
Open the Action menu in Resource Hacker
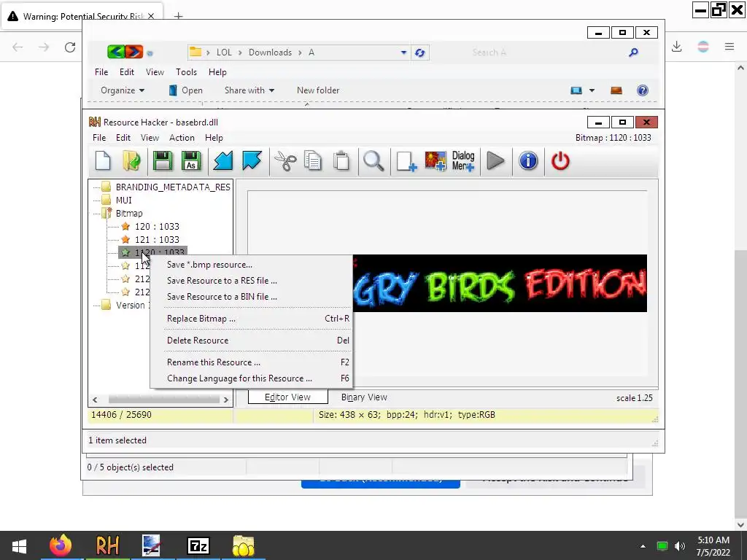(x=182, y=138)
